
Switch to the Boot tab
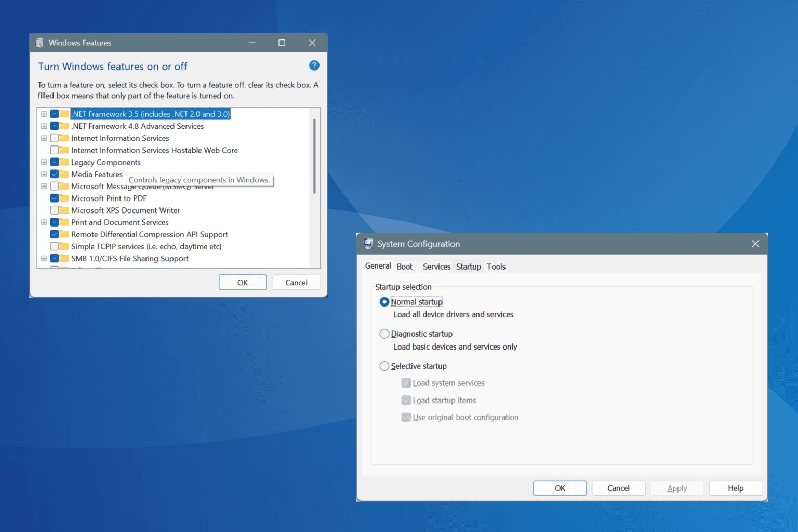click(405, 267)
